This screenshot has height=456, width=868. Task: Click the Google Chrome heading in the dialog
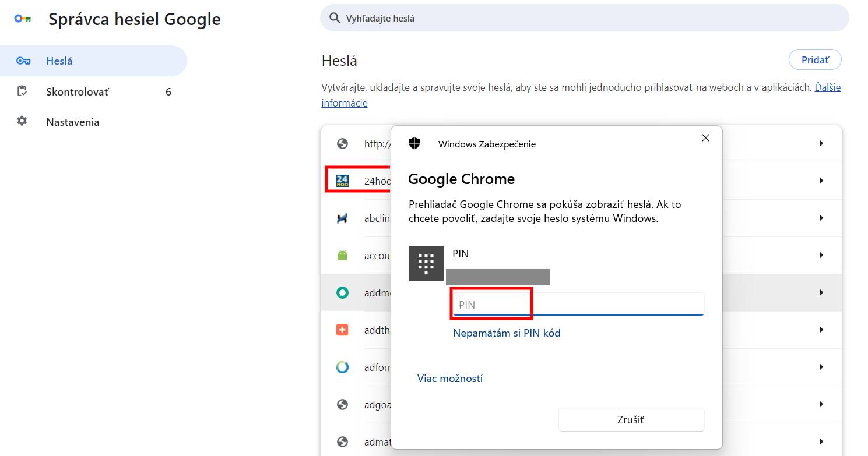click(x=461, y=179)
